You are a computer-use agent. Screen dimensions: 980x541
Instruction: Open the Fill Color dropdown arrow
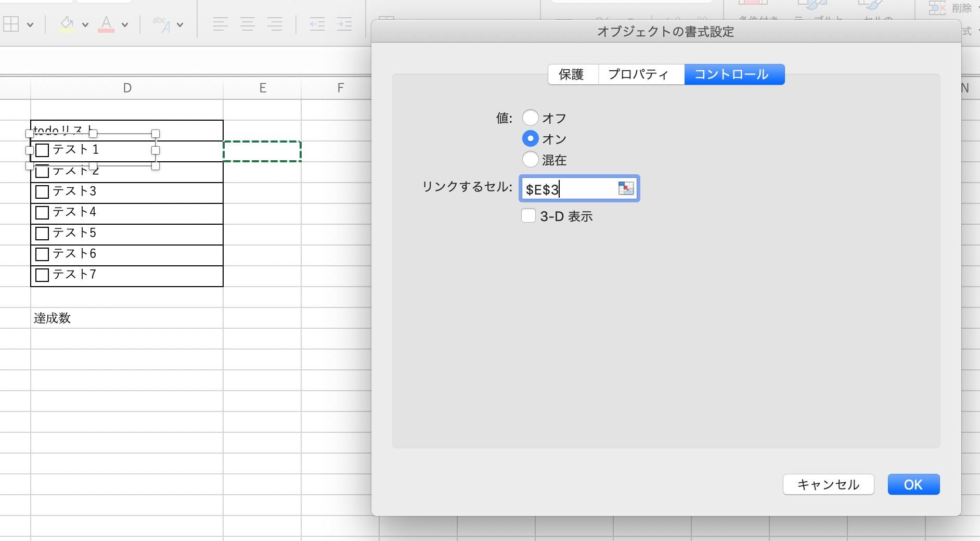(x=85, y=24)
